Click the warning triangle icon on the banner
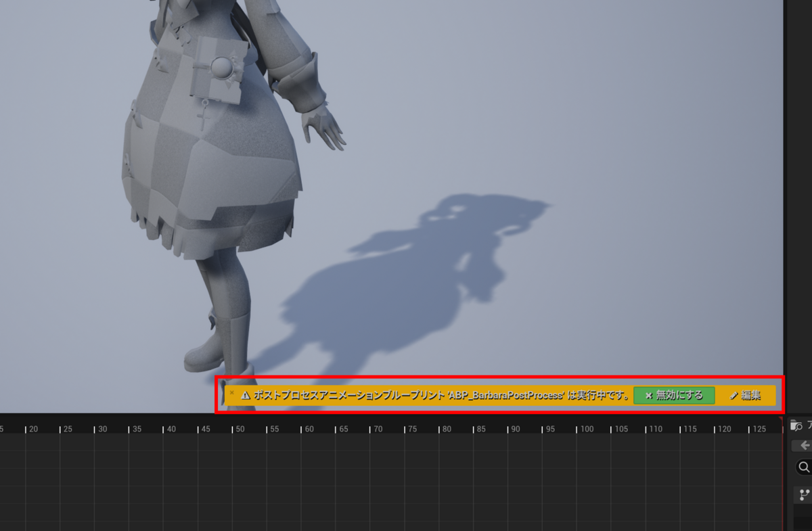The image size is (812, 531). (x=246, y=396)
